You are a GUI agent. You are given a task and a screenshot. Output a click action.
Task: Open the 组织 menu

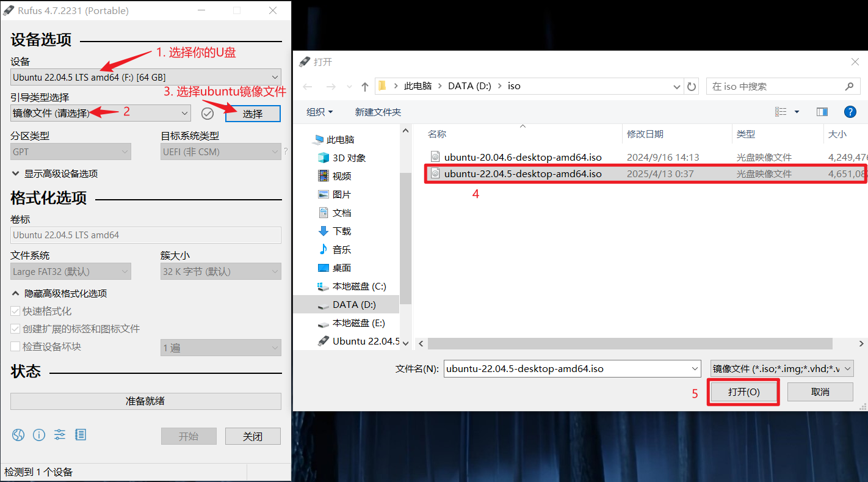pos(320,112)
